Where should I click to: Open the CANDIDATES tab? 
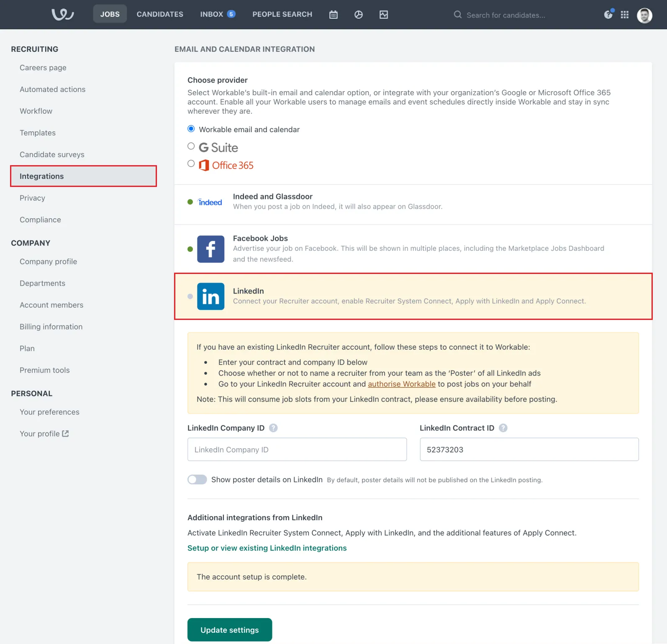tap(160, 14)
